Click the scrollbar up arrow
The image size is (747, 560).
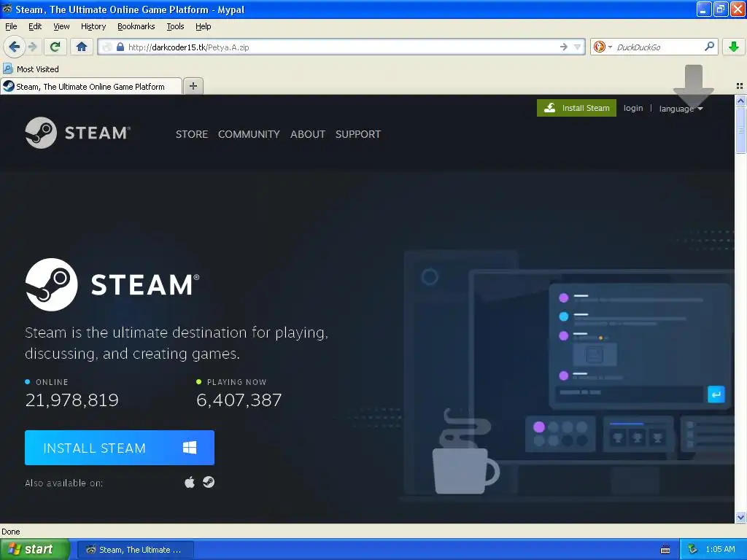coord(740,101)
